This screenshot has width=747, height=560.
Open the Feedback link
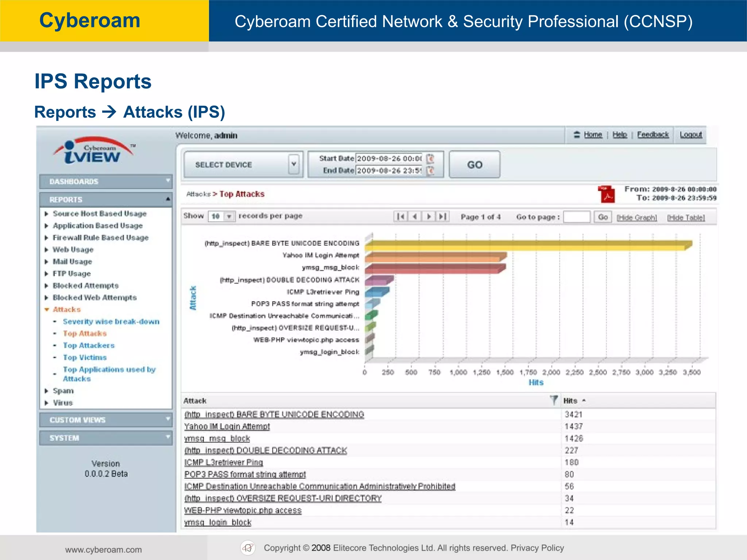click(653, 135)
